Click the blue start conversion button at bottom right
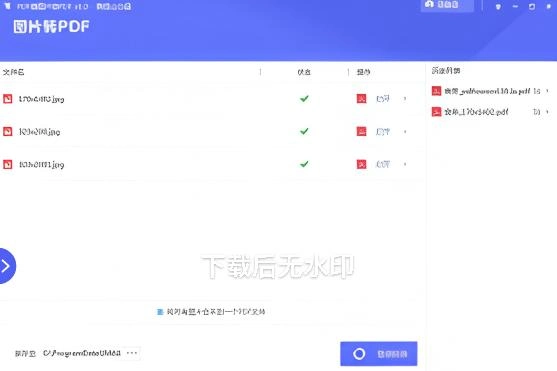The image size is (557, 371). pyautogui.click(x=379, y=354)
